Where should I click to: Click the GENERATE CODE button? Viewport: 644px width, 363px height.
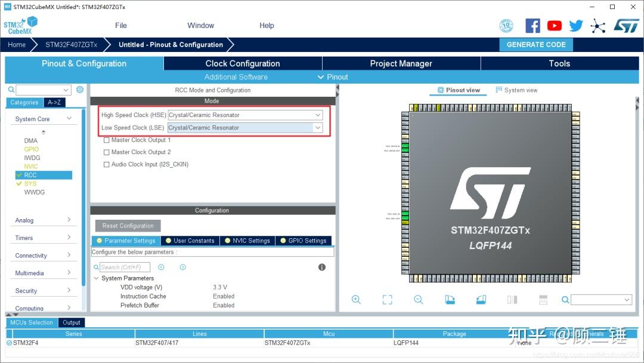(535, 44)
